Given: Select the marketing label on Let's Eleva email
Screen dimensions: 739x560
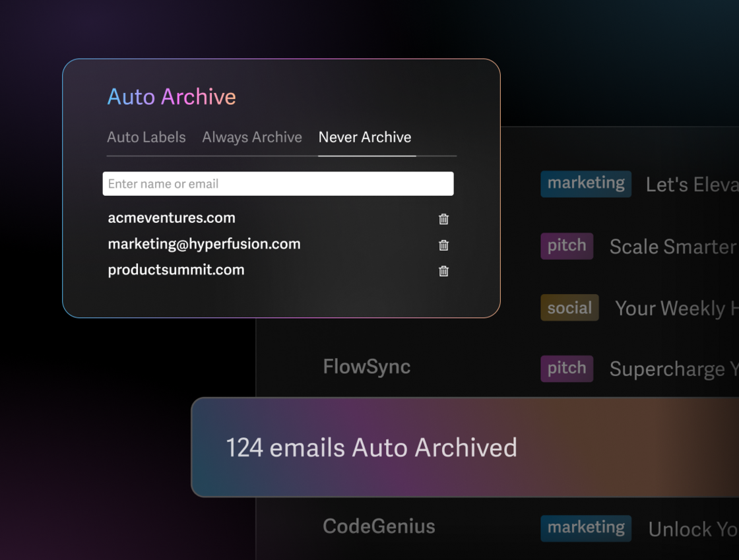Looking at the screenshot, I should 585,184.
